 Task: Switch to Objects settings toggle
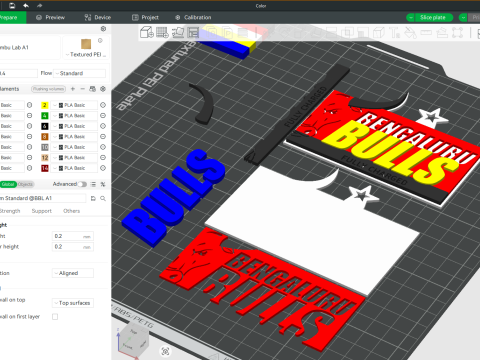tap(25, 184)
